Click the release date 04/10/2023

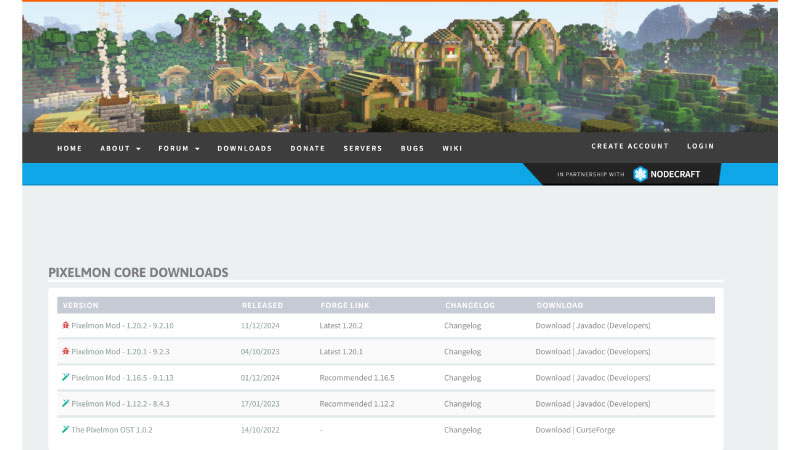[x=260, y=352]
